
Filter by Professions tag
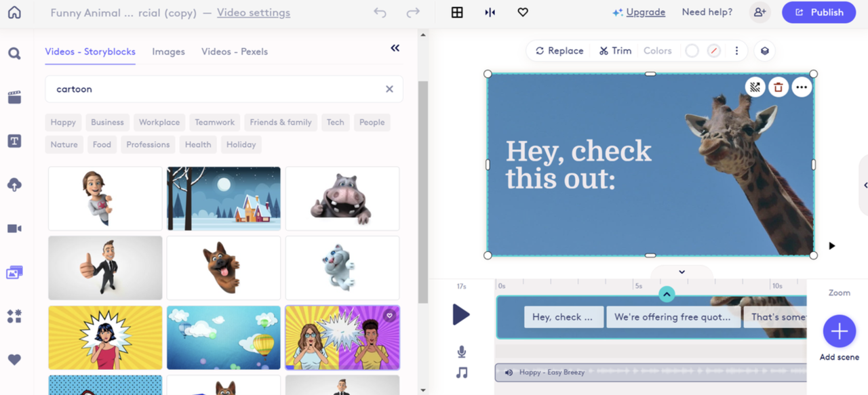[148, 144]
